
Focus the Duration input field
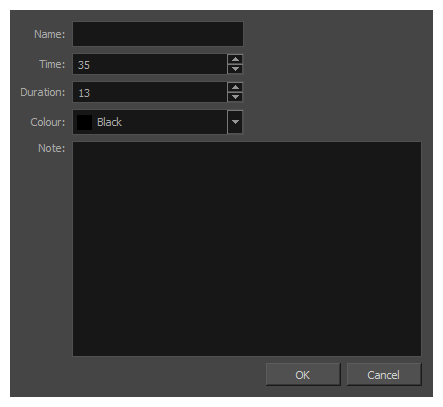[150, 92]
